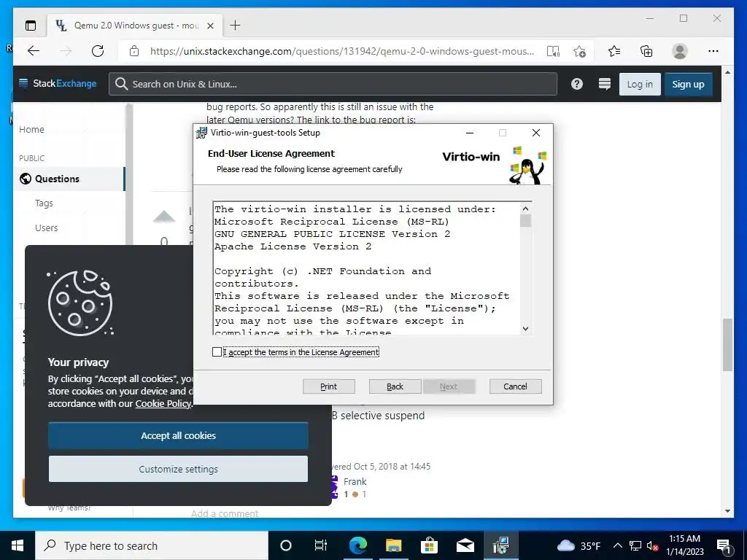
Task: Open Microsoft Edge from taskbar
Action: [357, 545]
